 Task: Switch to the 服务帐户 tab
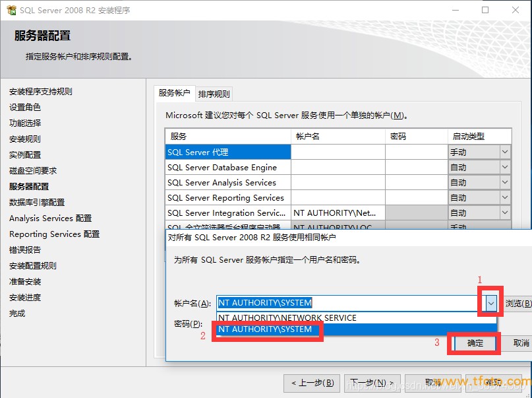(175, 92)
